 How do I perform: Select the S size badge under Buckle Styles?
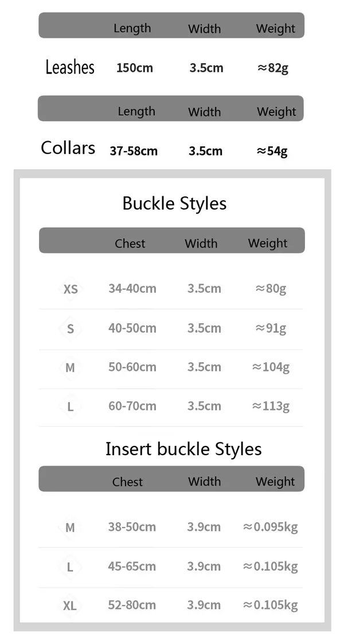click(71, 329)
